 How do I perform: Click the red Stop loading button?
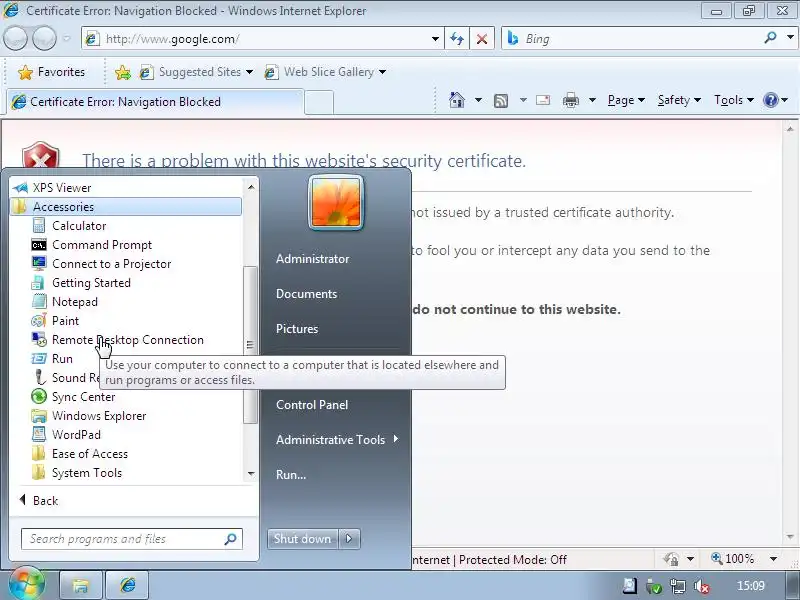pyautogui.click(x=481, y=39)
